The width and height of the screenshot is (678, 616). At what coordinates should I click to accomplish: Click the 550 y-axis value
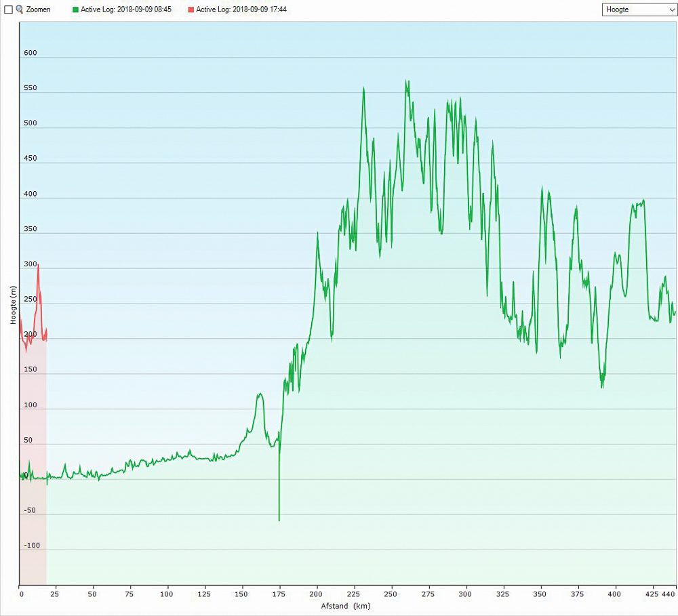point(31,87)
